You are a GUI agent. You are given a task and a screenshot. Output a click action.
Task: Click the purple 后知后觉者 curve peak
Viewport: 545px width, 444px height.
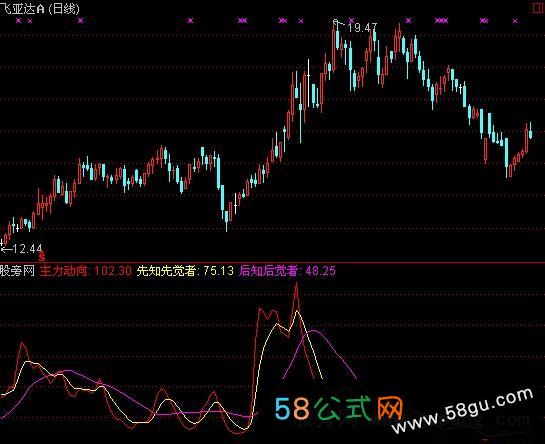[314, 330]
